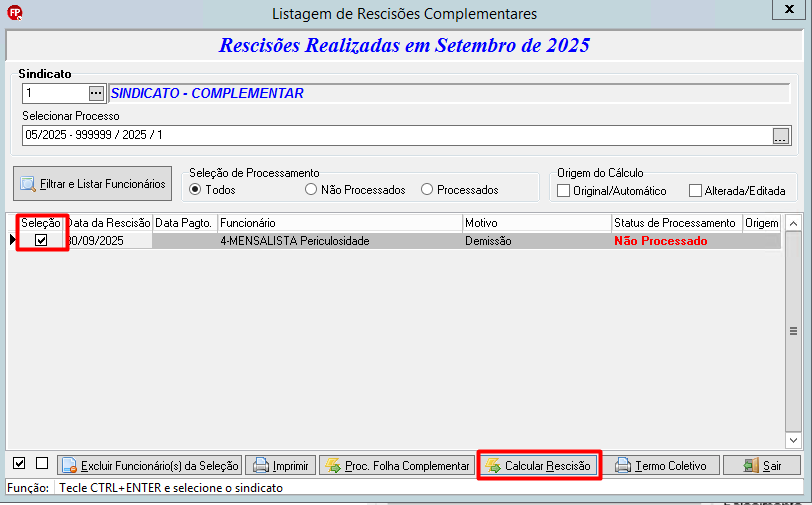Image resolution: width=812 pixels, height=505 pixels.
Task: Click the 30/09/2025 rescission date cell
Action: [x=108, y=241]
